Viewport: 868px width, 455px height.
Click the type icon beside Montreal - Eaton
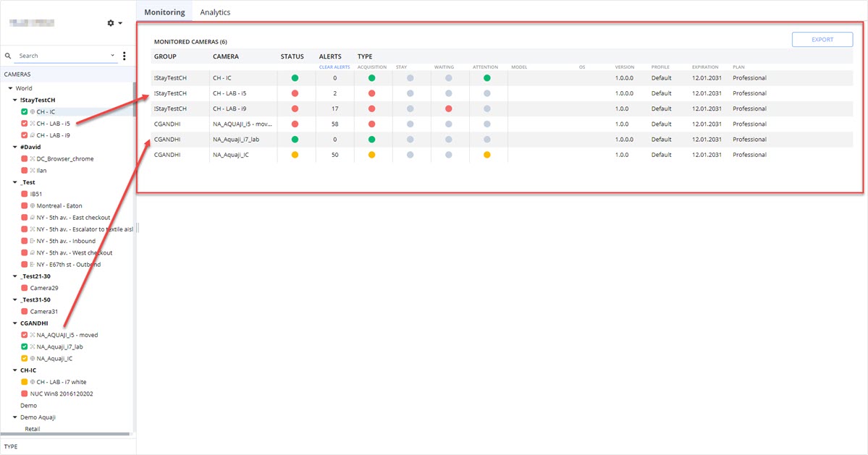tap(33, 205)
